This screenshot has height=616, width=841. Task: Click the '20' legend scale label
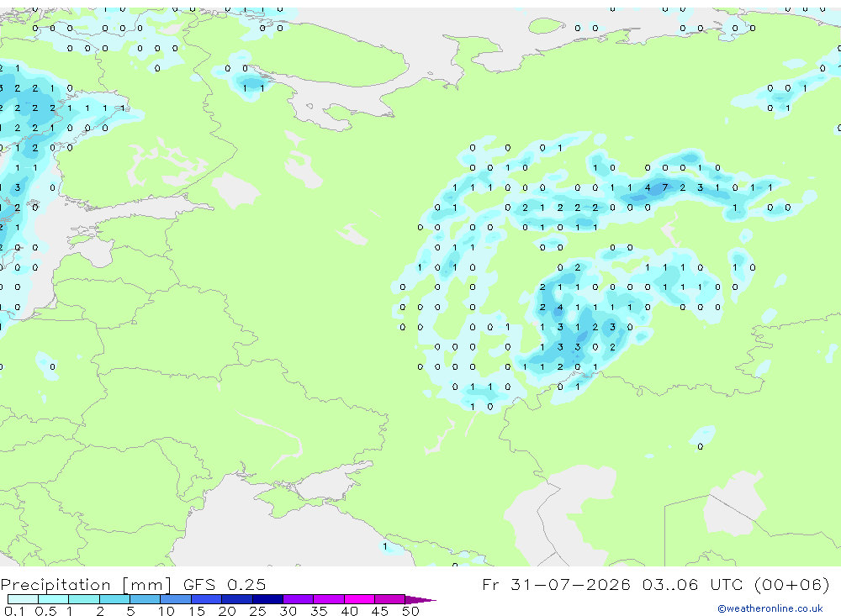point(227,611)
